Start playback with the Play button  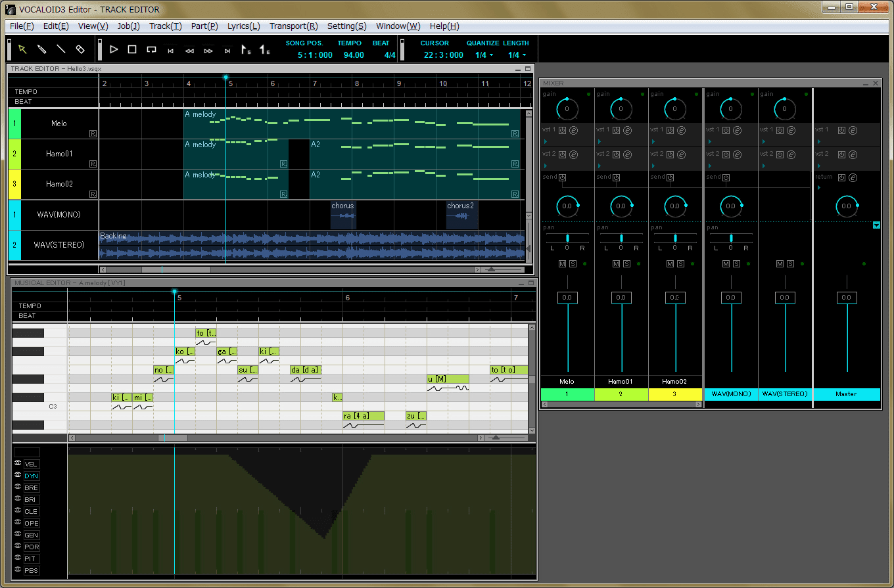114,49
